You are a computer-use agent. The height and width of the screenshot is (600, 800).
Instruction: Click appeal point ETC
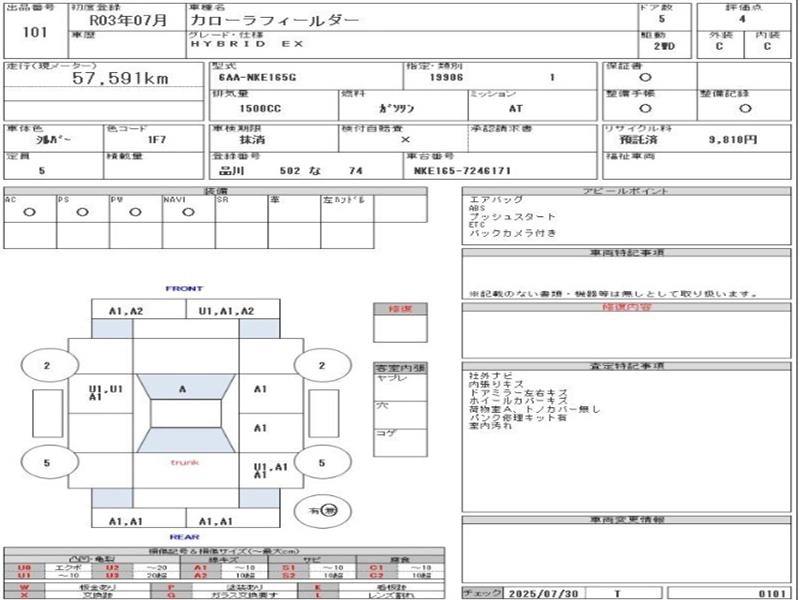(x=477, y=225)
